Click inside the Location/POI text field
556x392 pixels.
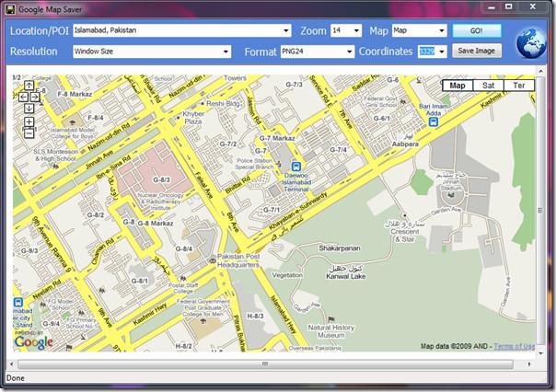[x=178, y=31]
